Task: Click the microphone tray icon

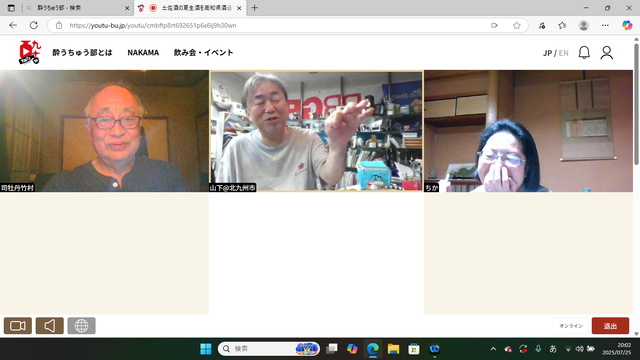Action: [538, 349]
